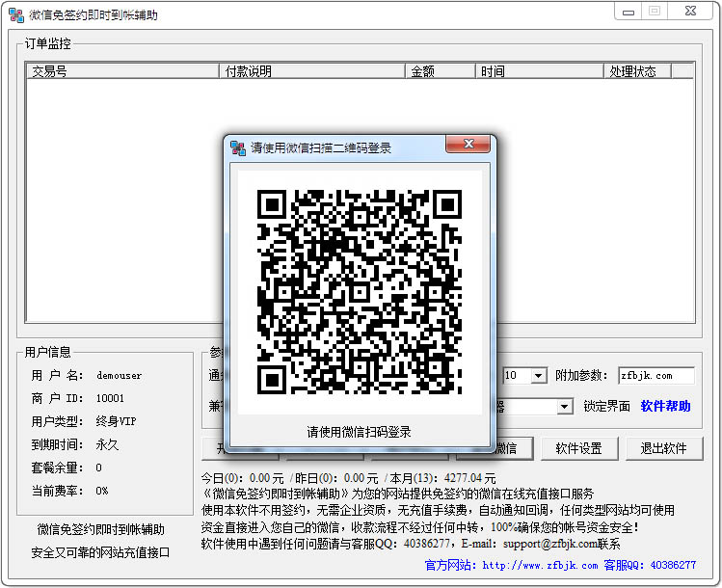Close the WeChat QR code login dialog
This screenshot has width=722, height=588.
[x=468, y=144]
